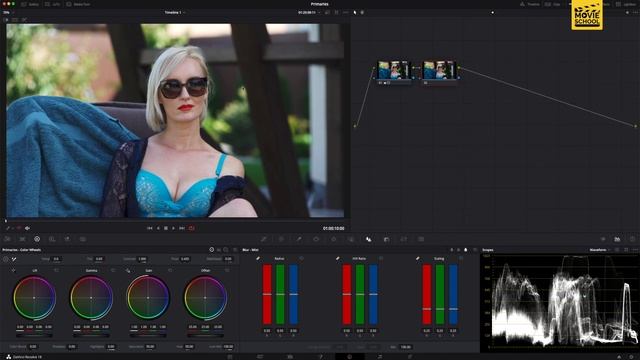Click the Auto Balance icon in Primaries

tap(6, 259)
